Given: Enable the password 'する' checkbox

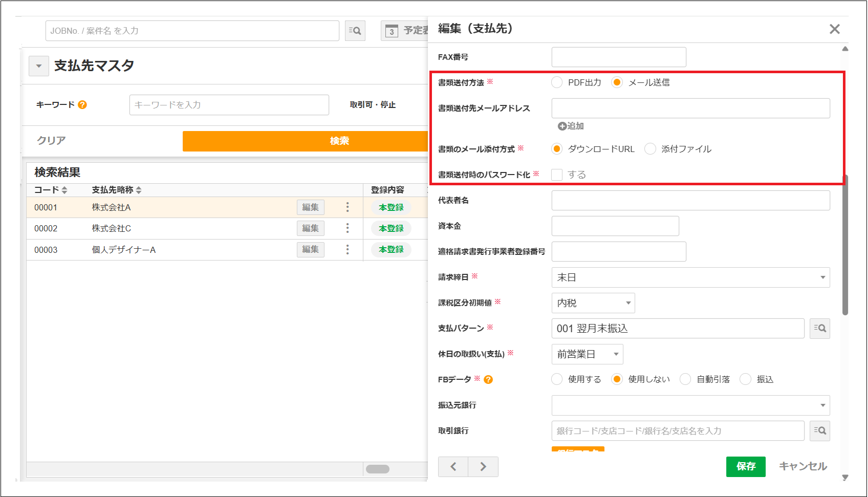Looking at the screenshot, I should pos(557,175).
